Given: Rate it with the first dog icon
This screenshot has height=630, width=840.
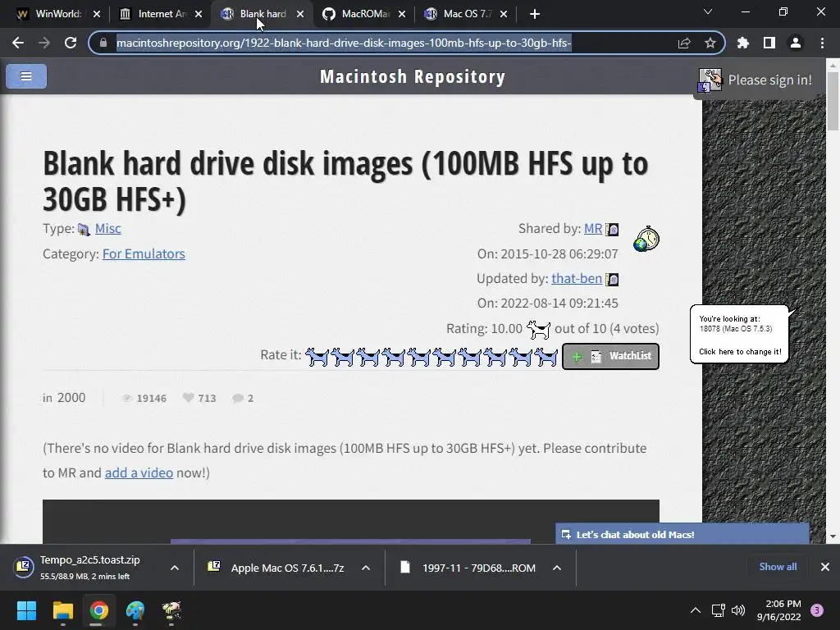Looking at the screenshot, I should point(317,357).
